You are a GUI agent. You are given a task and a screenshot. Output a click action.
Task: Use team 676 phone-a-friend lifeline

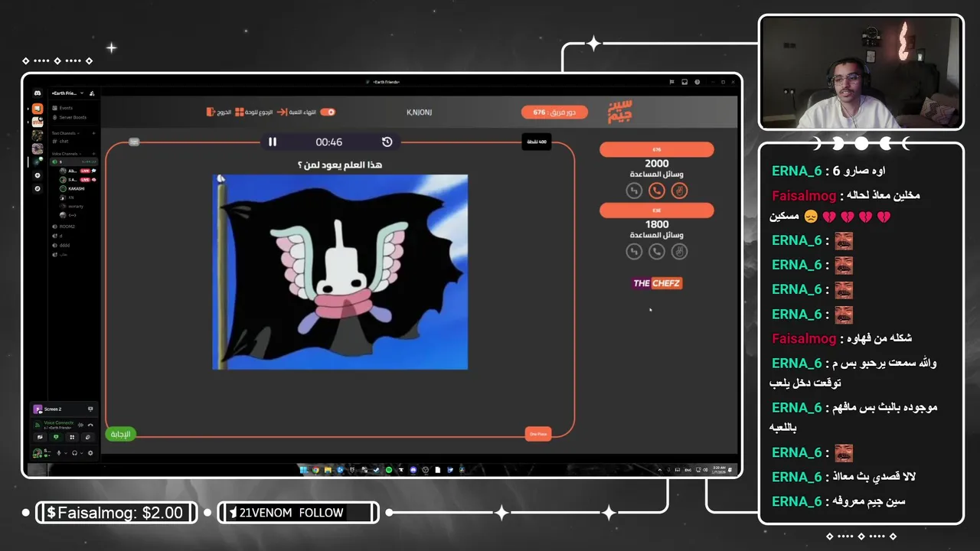[x=657, y=191]
